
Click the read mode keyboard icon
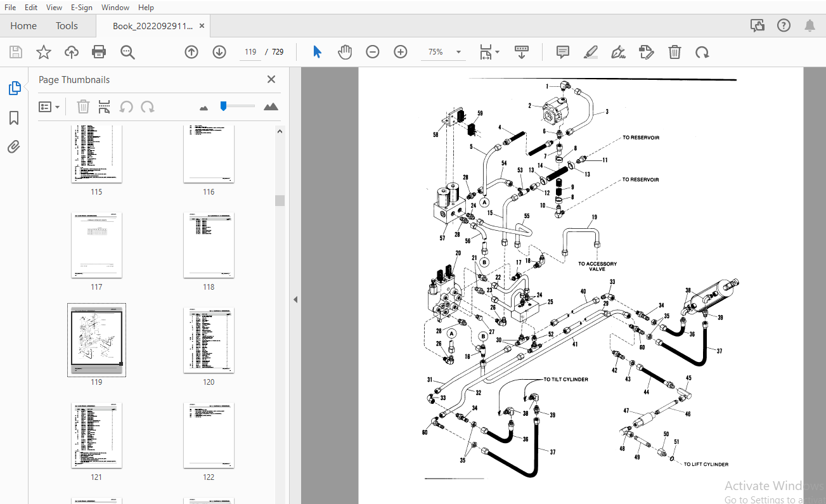coord(522,52)
